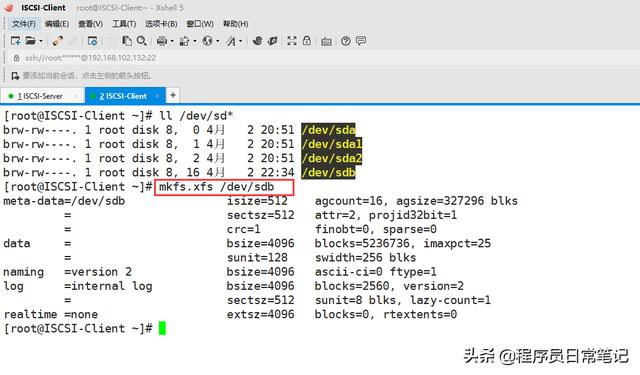Viewport: 640px width, 375px height.
Task: Launch Xftp file transfer icon
Action: click(x=258, y=41)
